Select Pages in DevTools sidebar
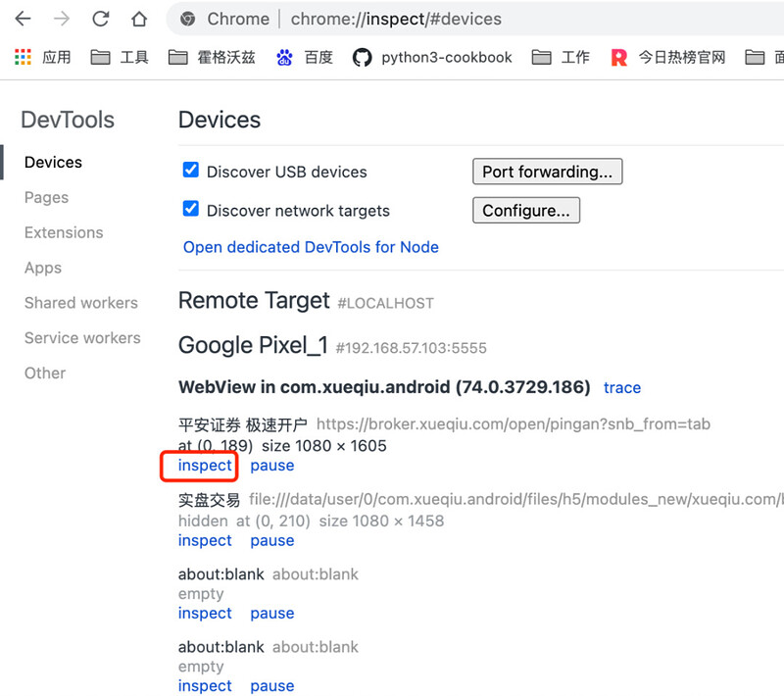 coord(46,197)
